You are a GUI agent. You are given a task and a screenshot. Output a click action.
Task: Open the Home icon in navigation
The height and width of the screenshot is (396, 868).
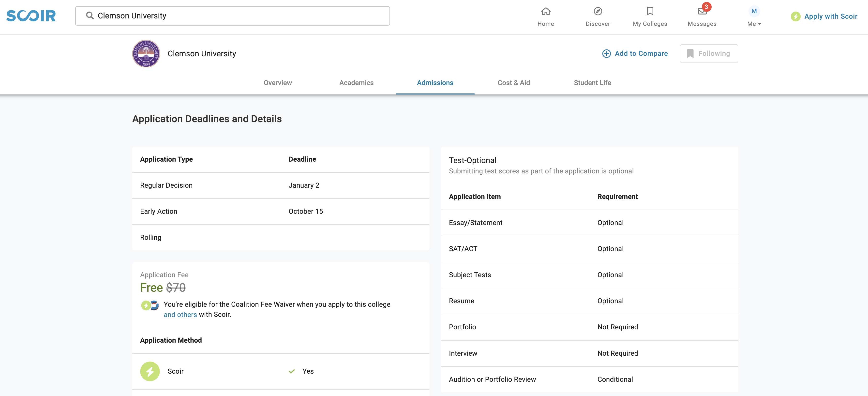tap(546, 12)
